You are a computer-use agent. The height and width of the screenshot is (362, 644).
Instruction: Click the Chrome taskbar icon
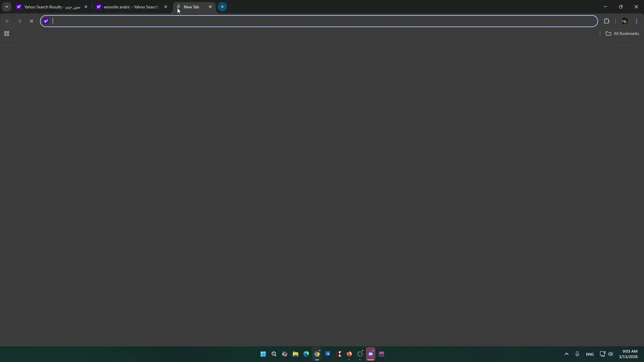(x=317, y=354)
